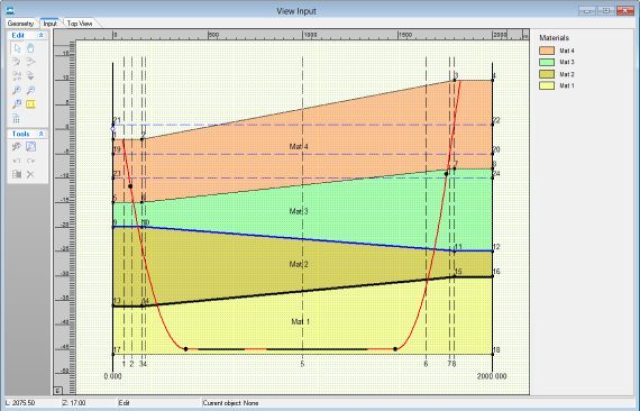Choose the zoom in magnifier tool

(x=17, y=90)
